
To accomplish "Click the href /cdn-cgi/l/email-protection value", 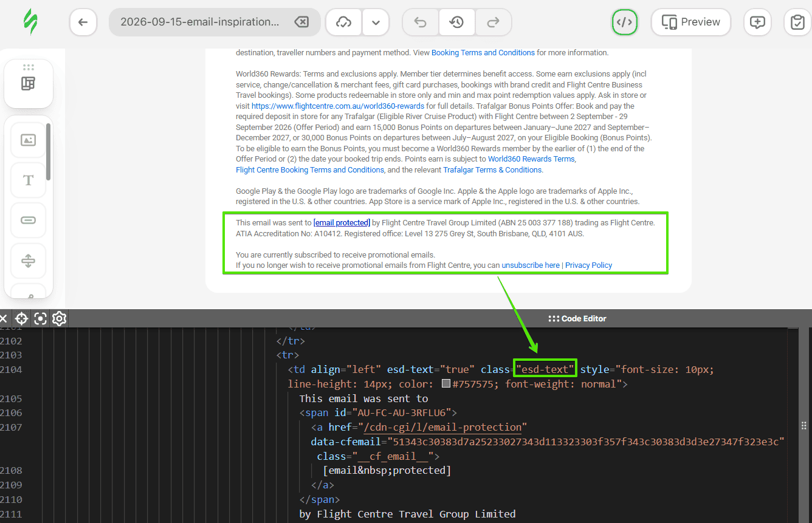I will pyautogui.click(x=442, y=428).
